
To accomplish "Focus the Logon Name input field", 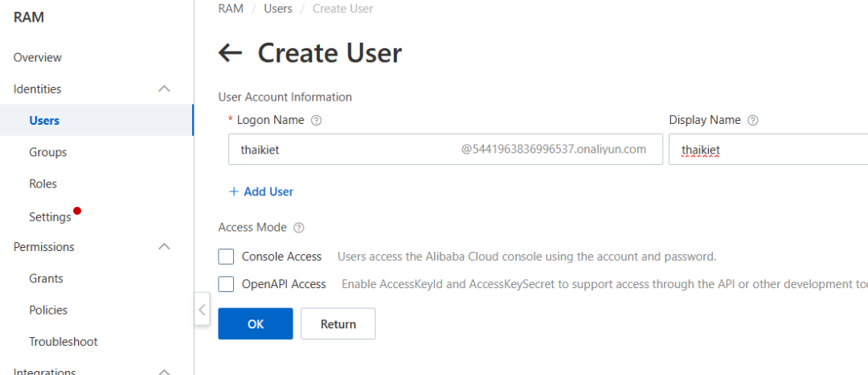I will [346, 150].
